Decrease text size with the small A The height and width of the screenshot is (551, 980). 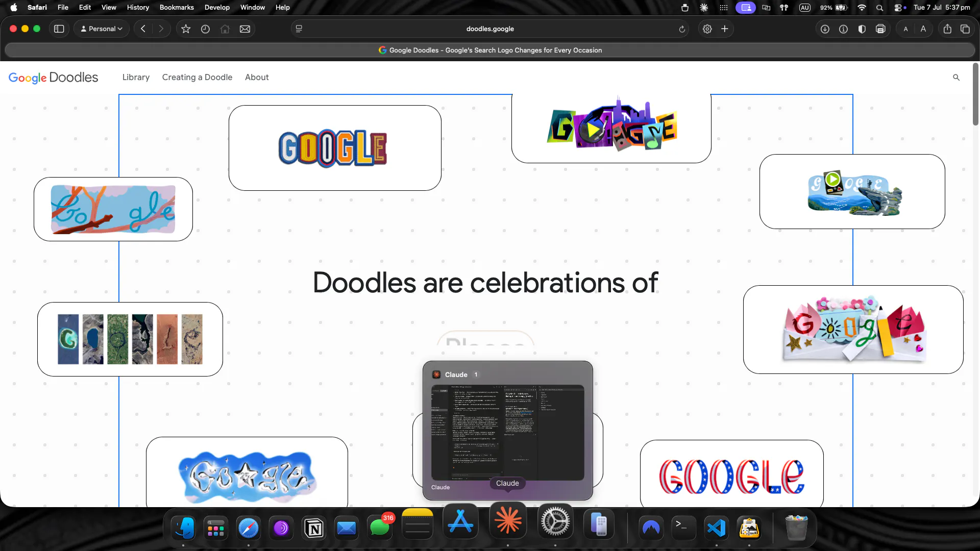pos(906,29)
